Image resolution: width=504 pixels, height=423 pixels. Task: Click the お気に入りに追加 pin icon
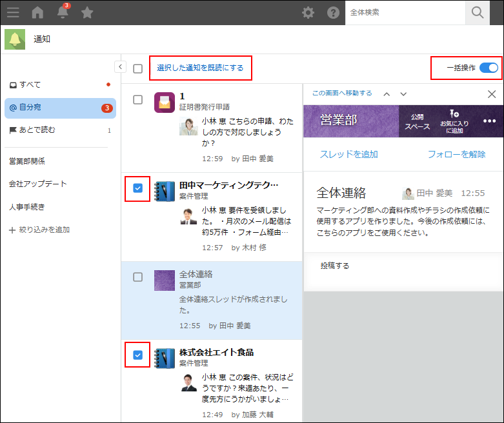point(454,113)
